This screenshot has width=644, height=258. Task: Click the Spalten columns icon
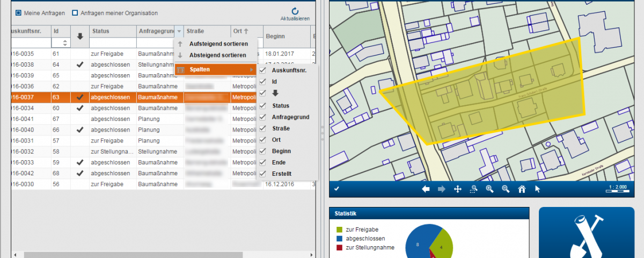point(181,70)
